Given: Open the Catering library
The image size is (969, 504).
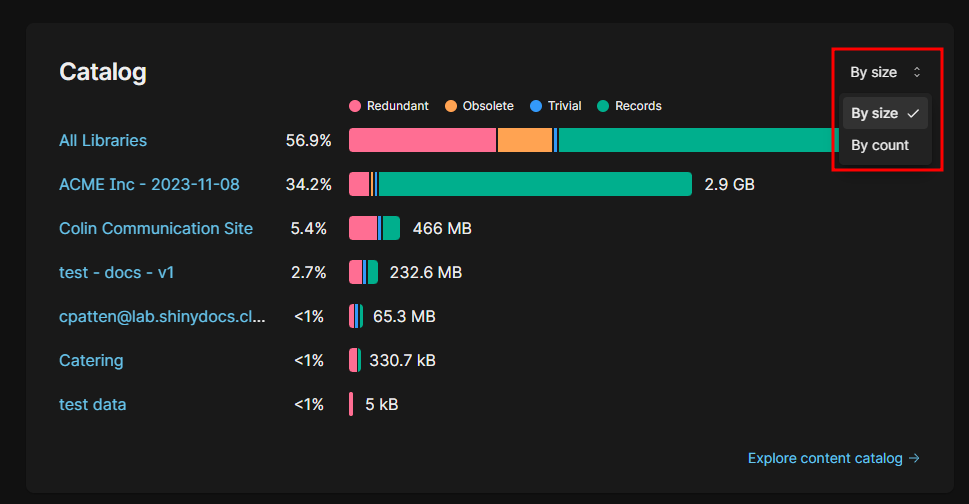Looking at the screenshot, I should point(91,360).
